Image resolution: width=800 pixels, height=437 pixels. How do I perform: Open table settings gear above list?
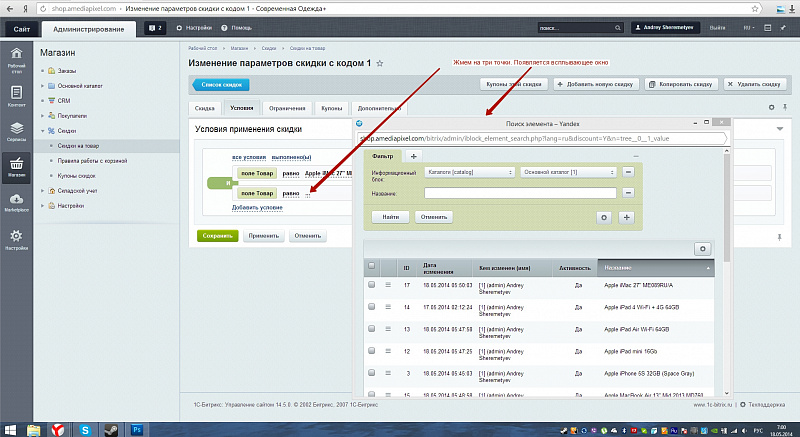(x=703, y=249)
